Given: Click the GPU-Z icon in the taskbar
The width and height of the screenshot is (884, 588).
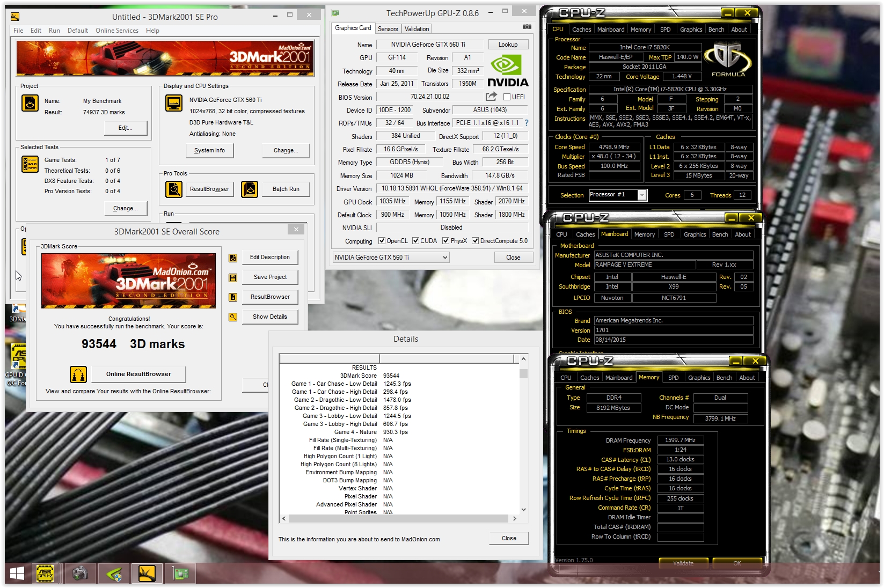Looking at the screenshot, I should pyautogui.click(x=181, y=574).
